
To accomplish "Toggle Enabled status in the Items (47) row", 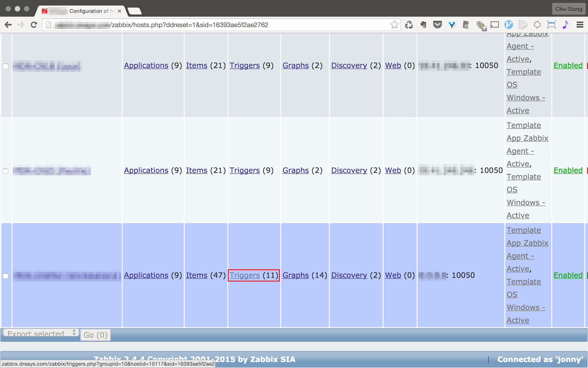I will (568, 275).
